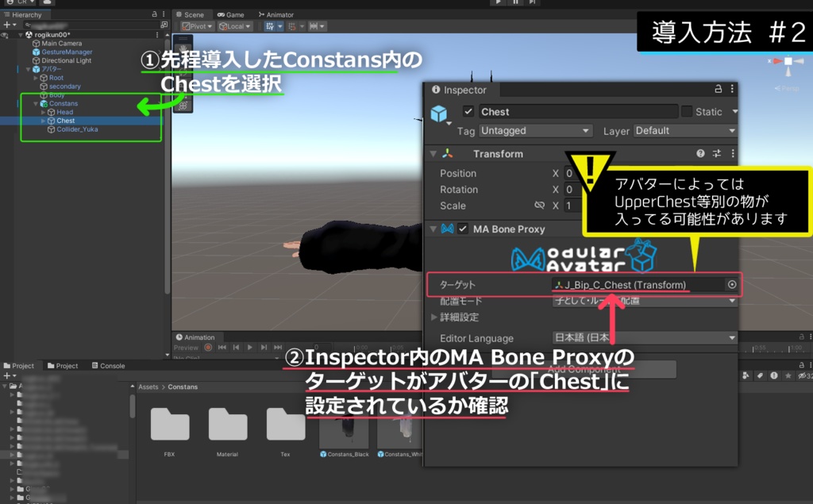
Task: Click the Inspector lock icon
Action: point(718,89)
